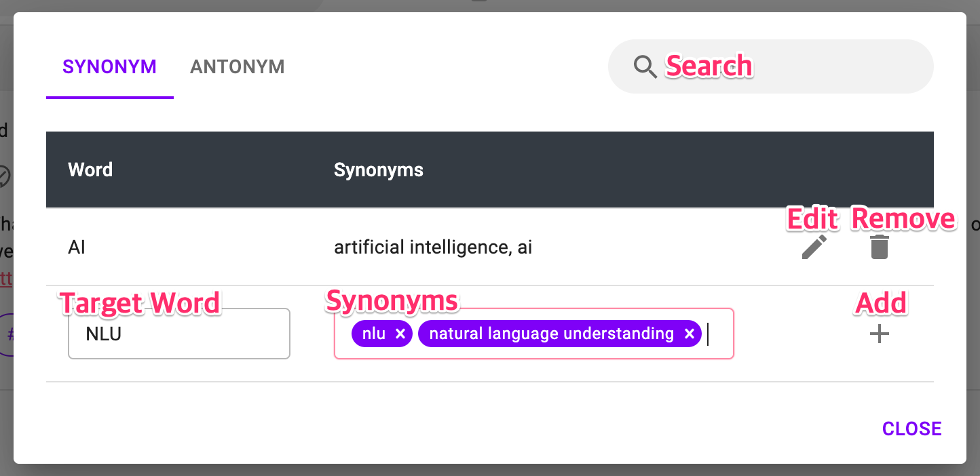Viewport: 980px width, 476px height.
Task: Switch to the ANTONYM tab
Action: 238,67
